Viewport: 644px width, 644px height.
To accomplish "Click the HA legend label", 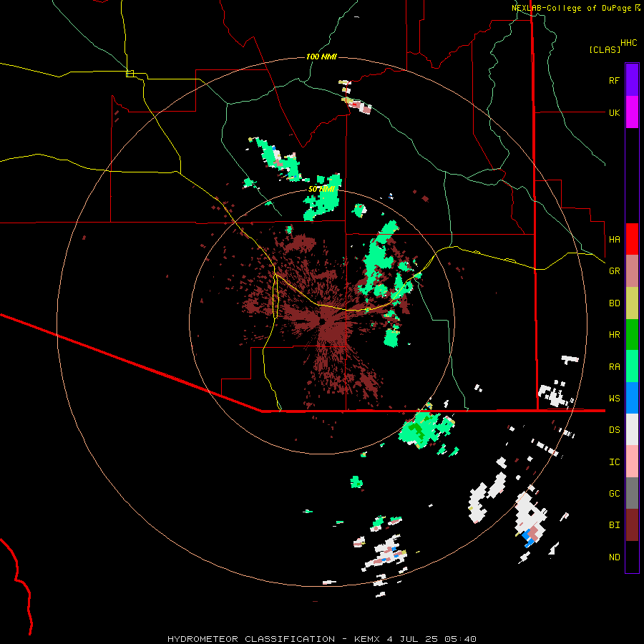I will point(614,239).
